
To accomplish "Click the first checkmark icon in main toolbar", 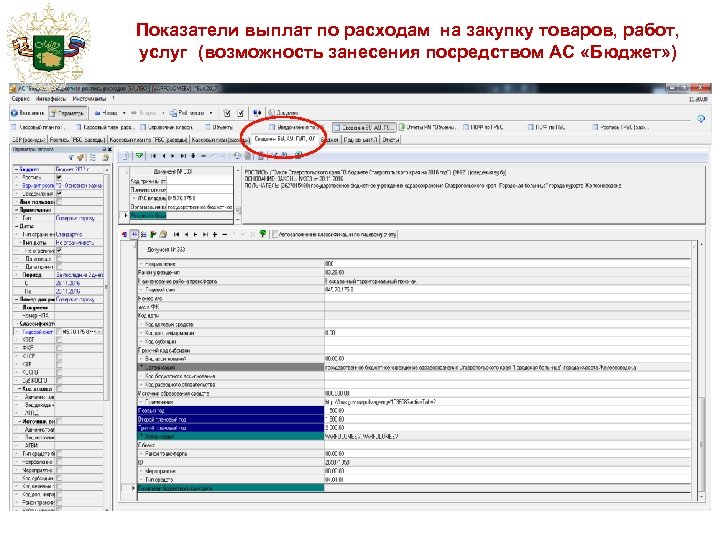I will click(x=227, y=112).
